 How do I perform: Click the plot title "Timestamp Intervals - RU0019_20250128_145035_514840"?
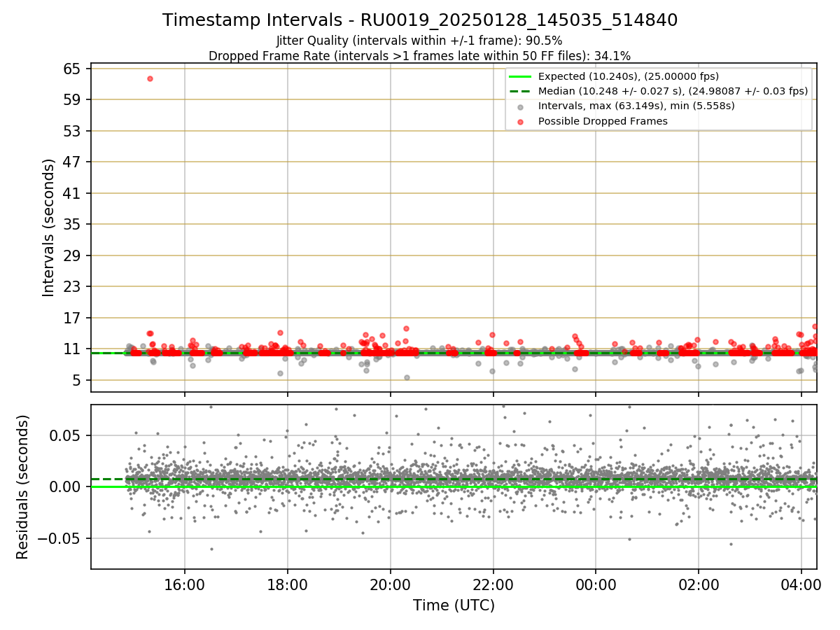pyautogui.click(x=420, y=20)
